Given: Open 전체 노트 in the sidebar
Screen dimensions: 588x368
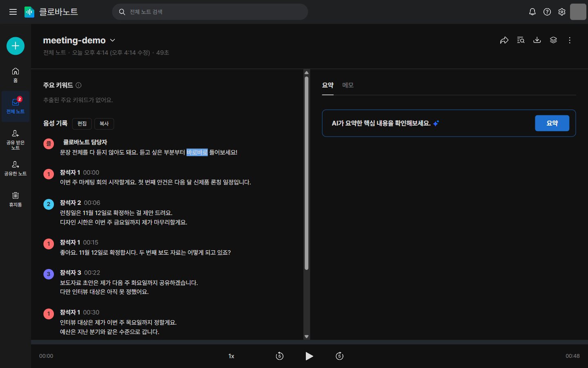Looking at the screenshot, I should pos(16,106).
